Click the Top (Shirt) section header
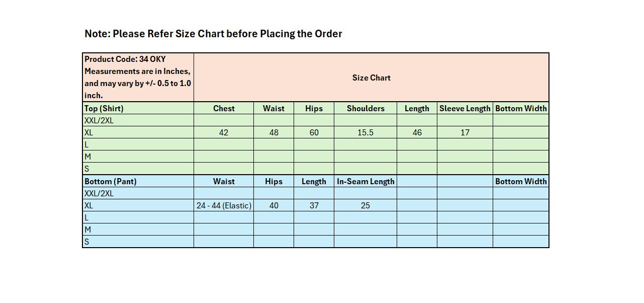The height and width of the screenshot is (303, 644). coord(104,108)
